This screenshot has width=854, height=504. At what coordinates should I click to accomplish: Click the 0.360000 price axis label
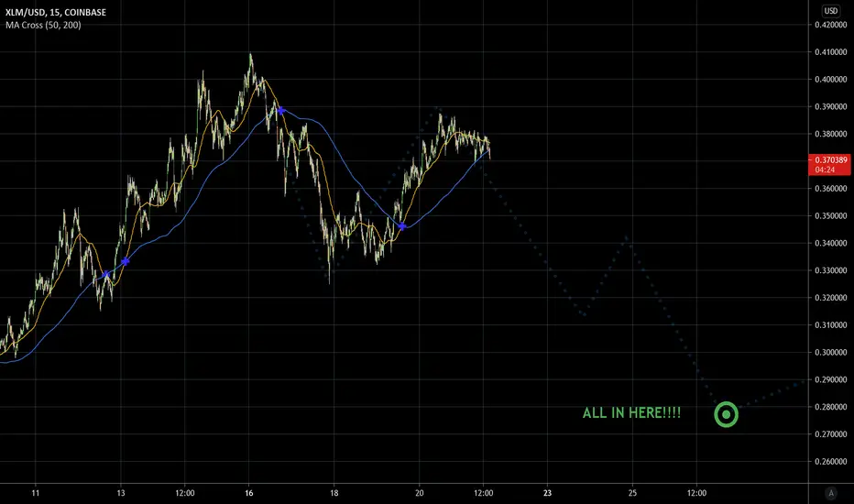830,189
